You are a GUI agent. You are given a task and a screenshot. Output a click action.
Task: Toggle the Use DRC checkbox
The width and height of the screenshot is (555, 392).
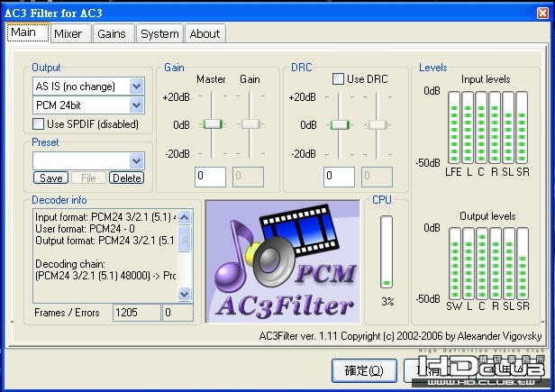[338, 78]
